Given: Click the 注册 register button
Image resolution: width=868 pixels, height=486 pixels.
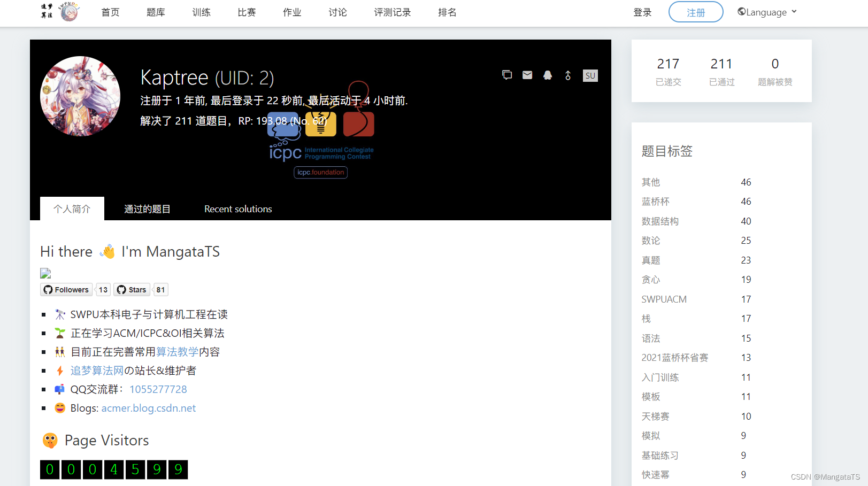Looking at the screenshot, I should tap(696, 12).
